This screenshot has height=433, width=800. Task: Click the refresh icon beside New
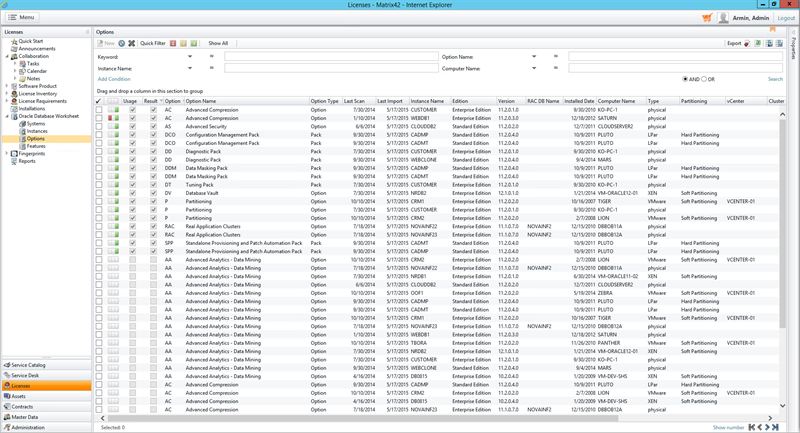pos(122,43)
